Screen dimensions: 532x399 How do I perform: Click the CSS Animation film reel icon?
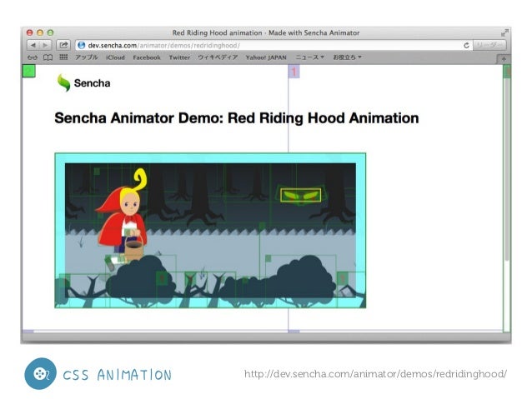(40, 373)
